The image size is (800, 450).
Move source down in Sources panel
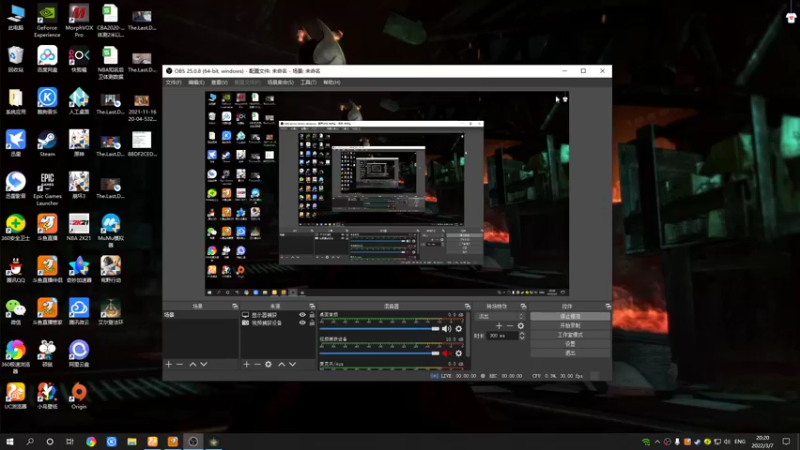click(292, 364)
